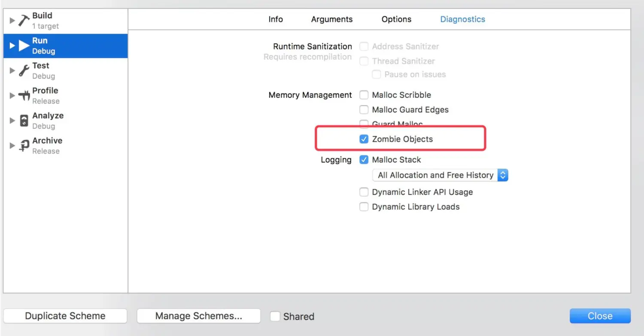The image size is (644, 336).
Task: Click the 'Memory Management' label
Action: (310, 95)
